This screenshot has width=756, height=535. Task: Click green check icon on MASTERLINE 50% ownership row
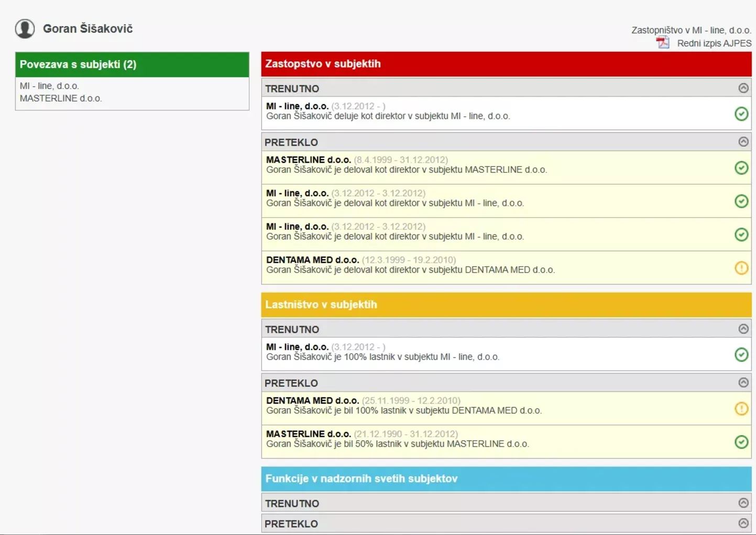741,442
